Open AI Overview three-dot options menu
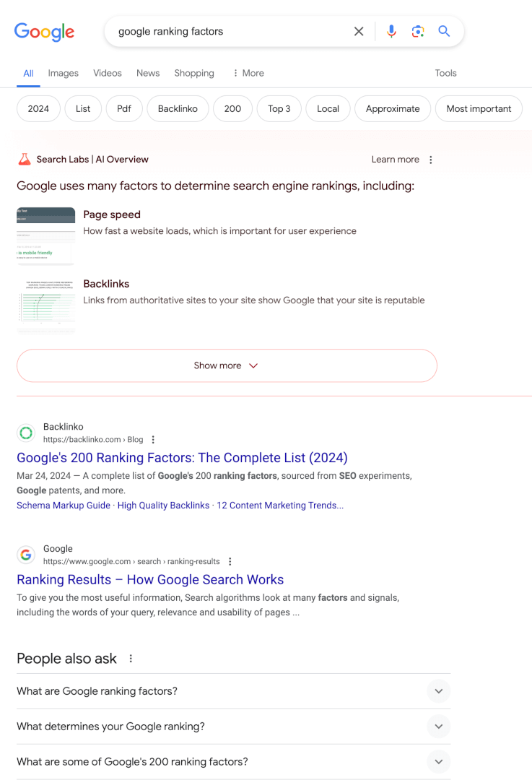The width and height of the screenshot is (532, 780). click(x=430, y=160)
